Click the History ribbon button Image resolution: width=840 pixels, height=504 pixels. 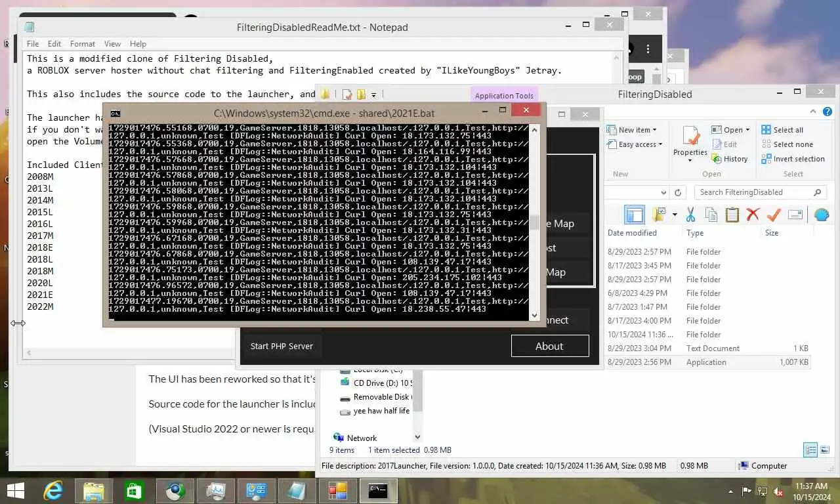[x=729, y=159]
